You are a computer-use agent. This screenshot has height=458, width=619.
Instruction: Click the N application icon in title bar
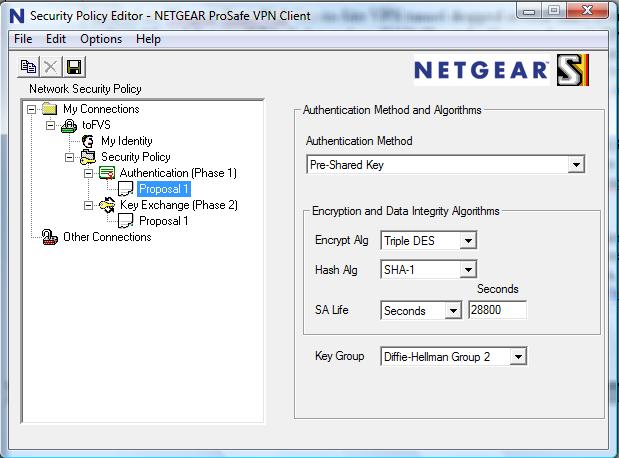coord(17,16)
